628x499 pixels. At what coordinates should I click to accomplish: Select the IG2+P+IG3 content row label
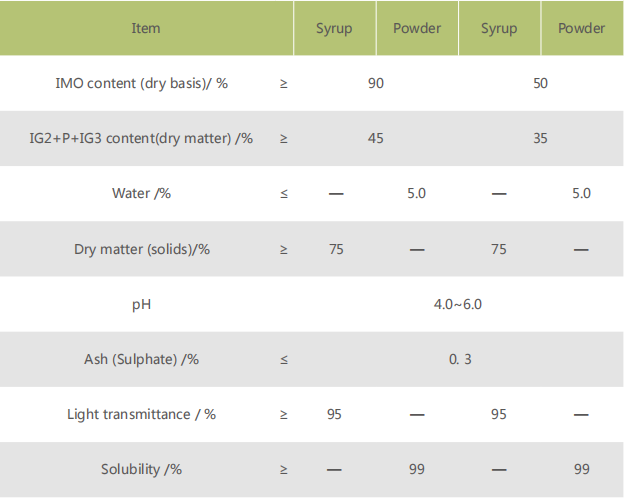click(141, 139)
